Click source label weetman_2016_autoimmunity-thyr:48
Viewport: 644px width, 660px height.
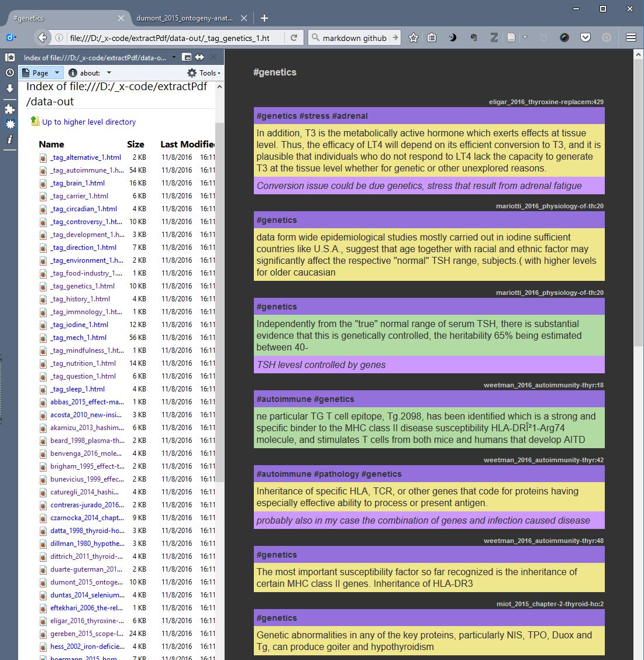pos(543,541)
